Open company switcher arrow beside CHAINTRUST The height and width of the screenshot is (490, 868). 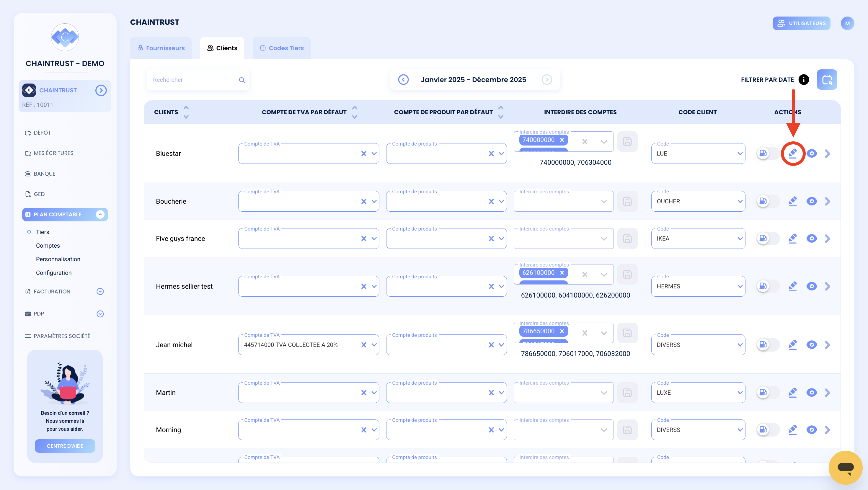click(x=101, y=90)
